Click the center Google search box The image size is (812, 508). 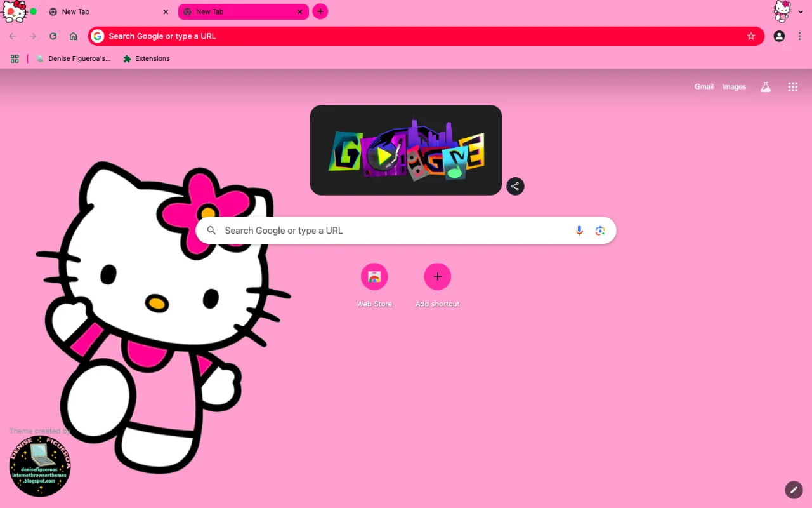point(406,231)
